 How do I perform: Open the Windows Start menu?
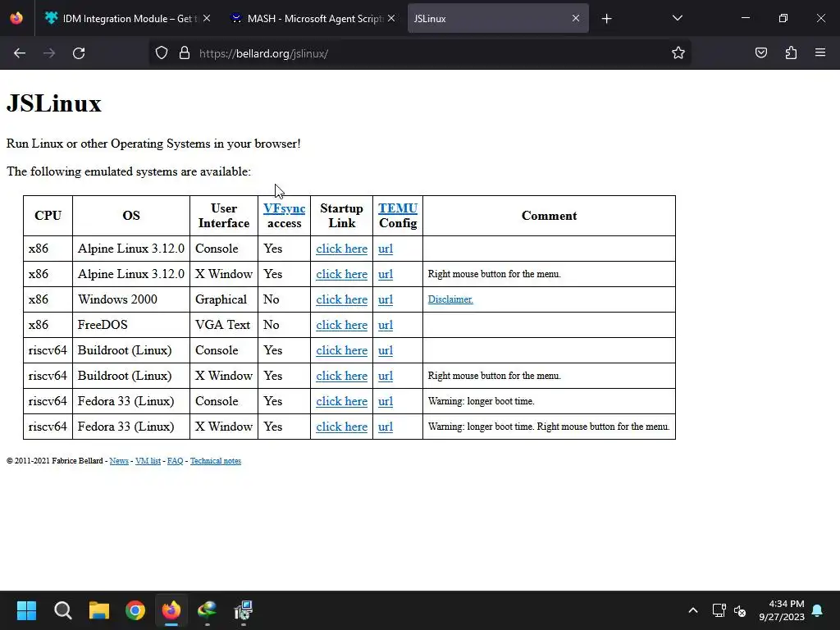(x=26, y=610)
